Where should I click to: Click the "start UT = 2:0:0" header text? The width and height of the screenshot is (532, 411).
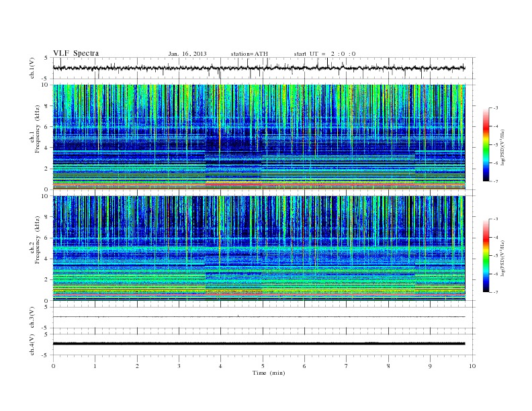pos(324,54)
